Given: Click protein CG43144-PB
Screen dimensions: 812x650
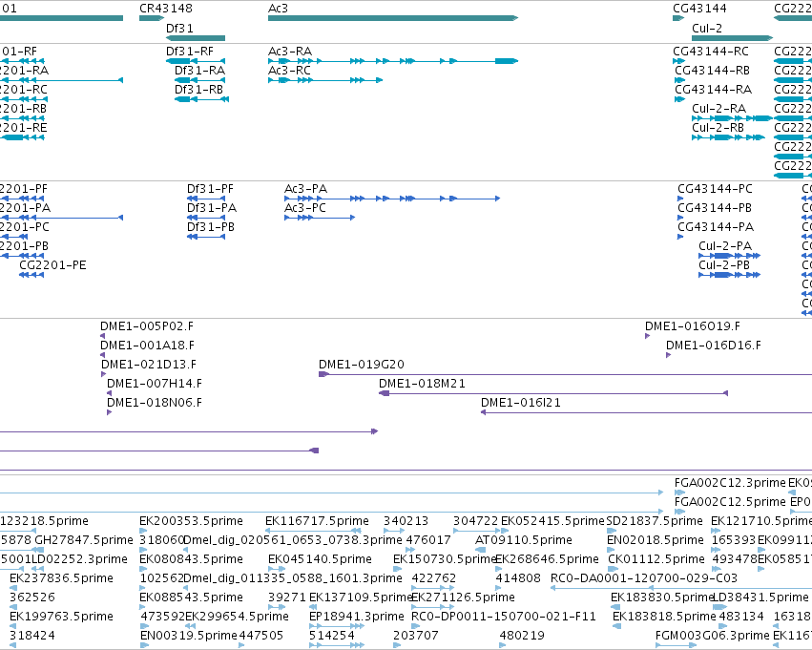Looking at the screenshot, I should (x=680, y=218).
